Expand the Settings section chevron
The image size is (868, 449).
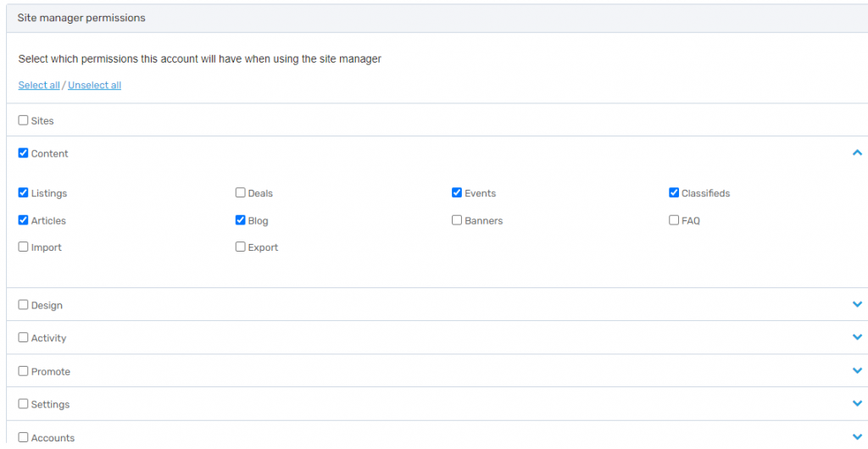[x=857, y=404]
